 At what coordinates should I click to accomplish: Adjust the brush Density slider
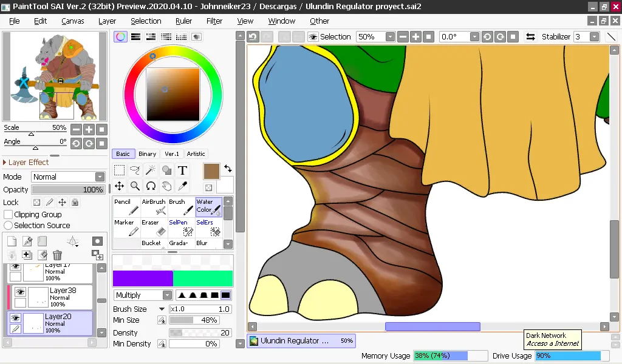200,332
